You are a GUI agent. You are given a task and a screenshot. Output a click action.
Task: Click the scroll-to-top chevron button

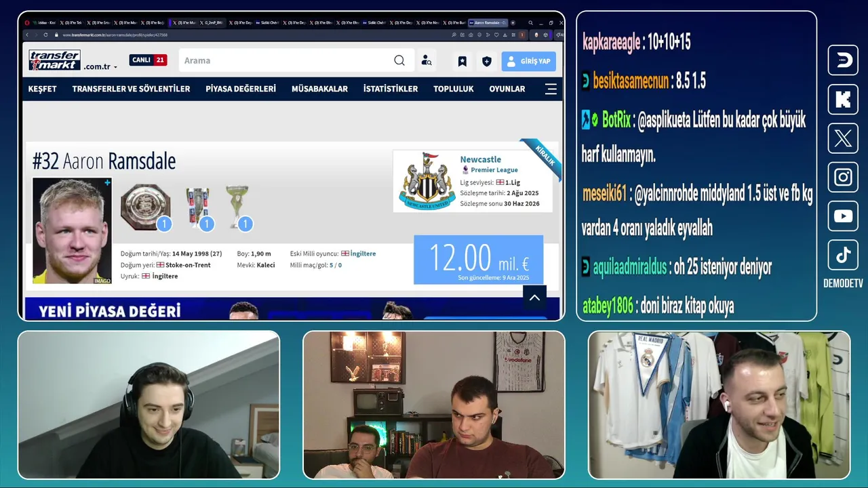click(x=534, y=298)
